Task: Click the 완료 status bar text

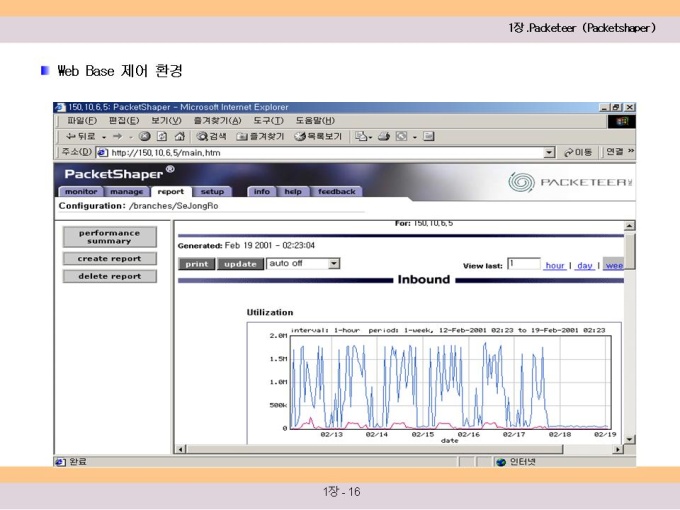Action: 78,462
